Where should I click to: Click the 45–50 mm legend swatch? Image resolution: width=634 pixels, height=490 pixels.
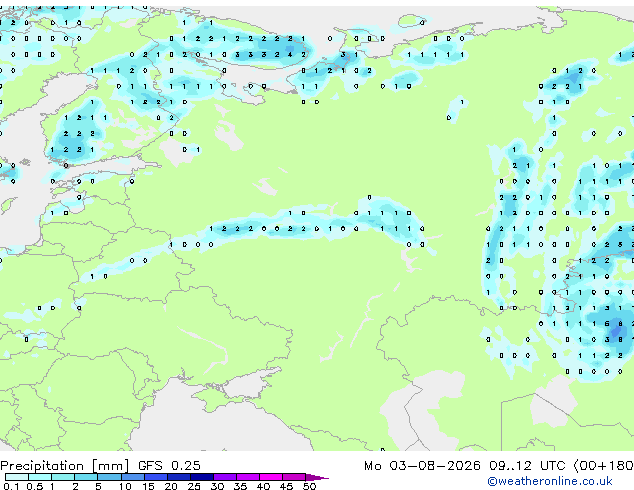tap(294, 477)
